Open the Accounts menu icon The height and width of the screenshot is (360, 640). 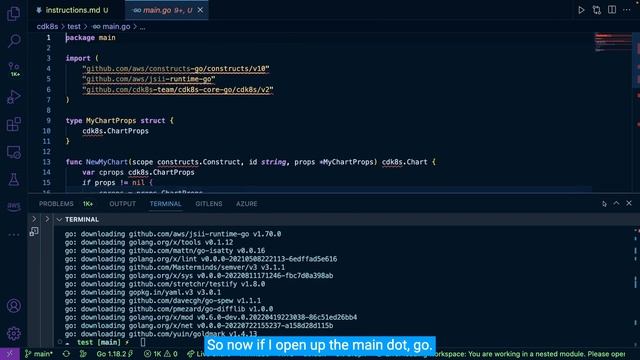13,306
